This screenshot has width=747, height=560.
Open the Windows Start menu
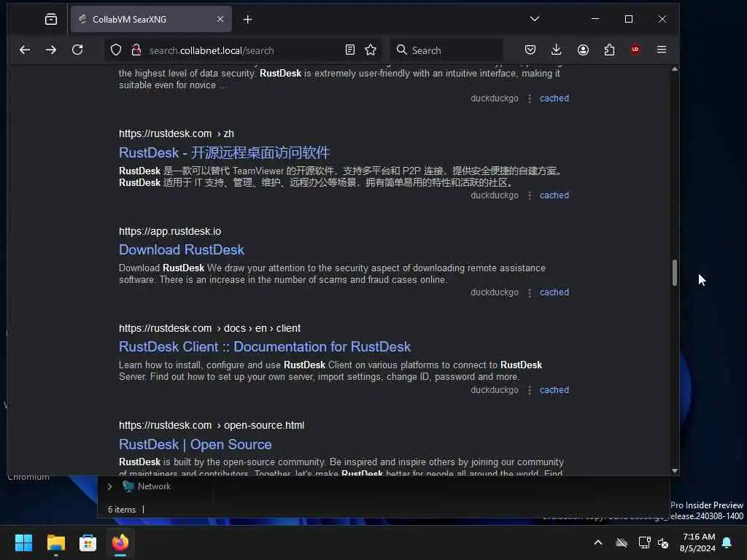point(23,542)
